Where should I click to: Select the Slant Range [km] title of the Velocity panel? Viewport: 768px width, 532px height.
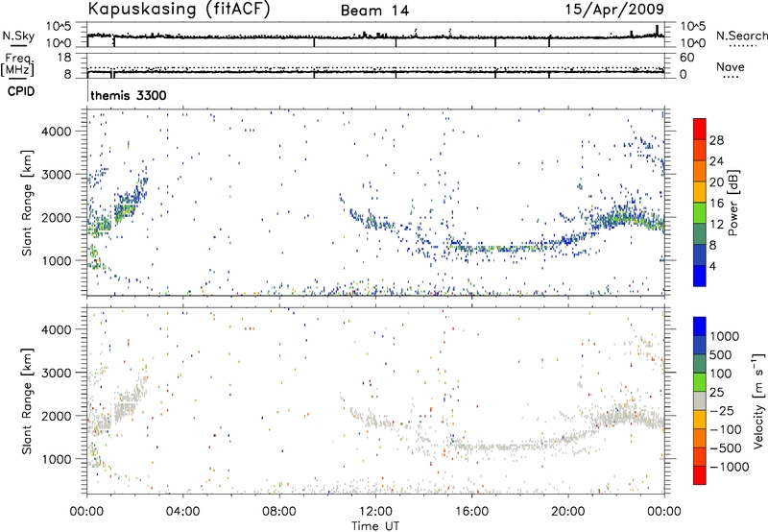pyautogui.click(x=27, y=400)
